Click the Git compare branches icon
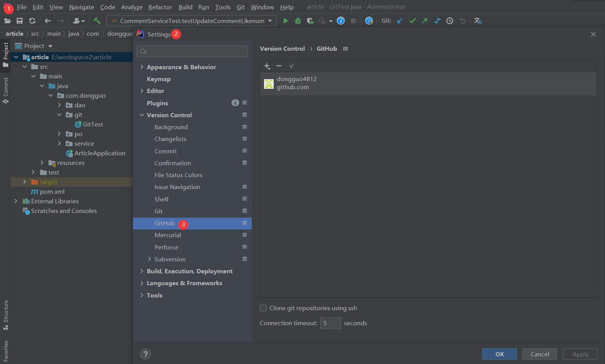The image size is (605, 364). click(437, 21)
